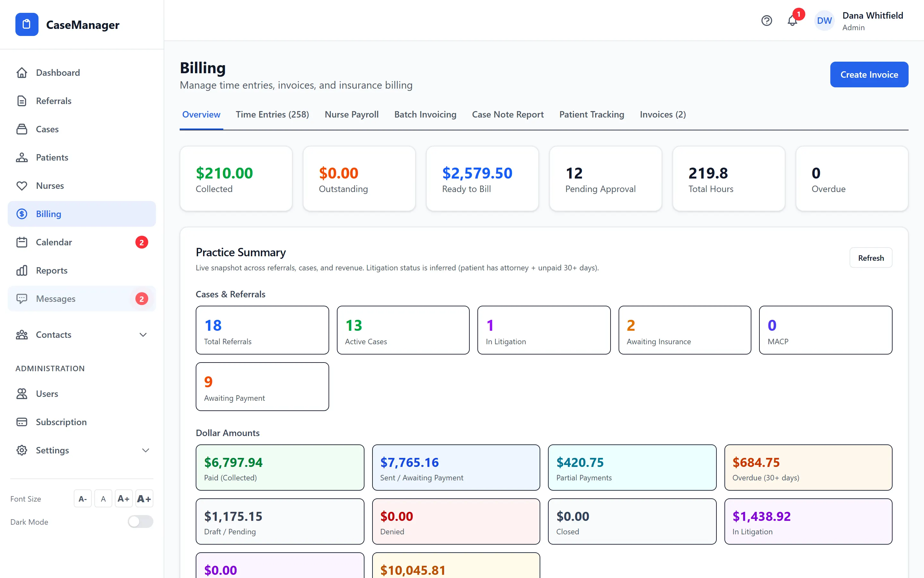Expand the Contacts chevron
The height and width of the screenshot is (578, 924).
143,335
